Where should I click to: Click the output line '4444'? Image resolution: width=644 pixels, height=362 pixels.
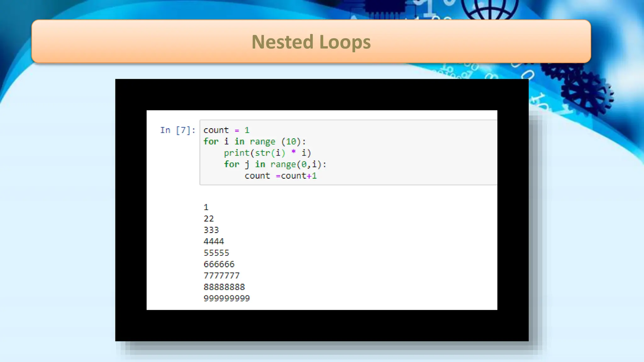point(214,241)
